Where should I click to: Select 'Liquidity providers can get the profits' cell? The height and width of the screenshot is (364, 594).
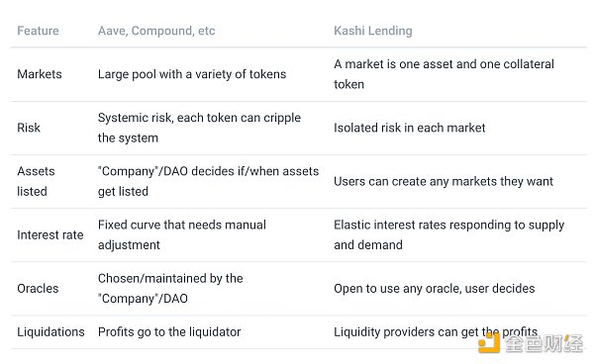[436, 331]
